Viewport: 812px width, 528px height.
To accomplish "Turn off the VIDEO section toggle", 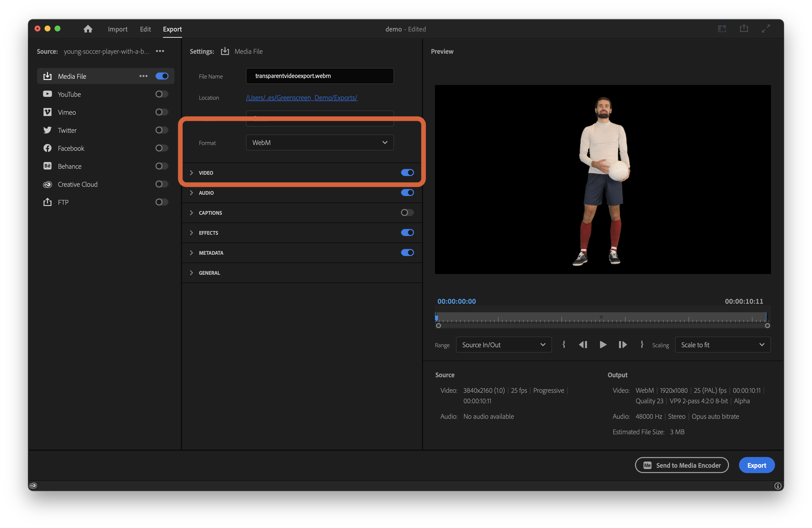I will pos(407,172).
